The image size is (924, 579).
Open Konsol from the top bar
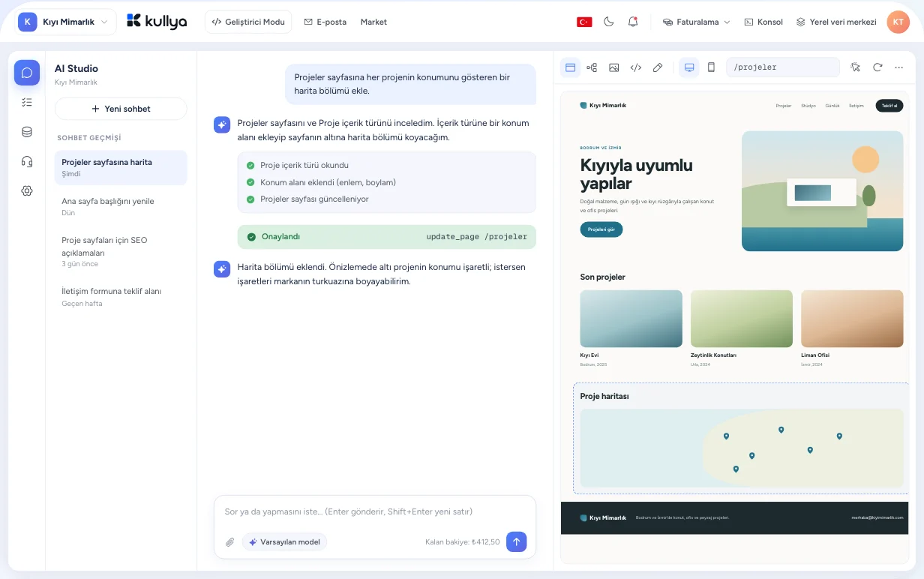pos(763,22)
